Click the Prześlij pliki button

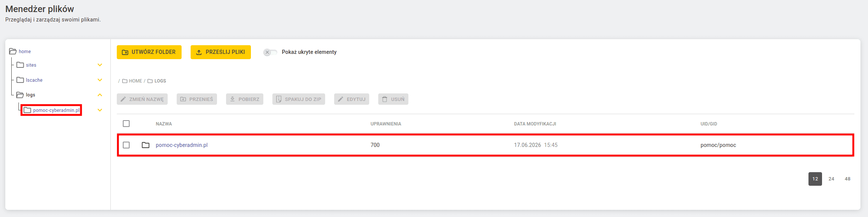point(221,52)
